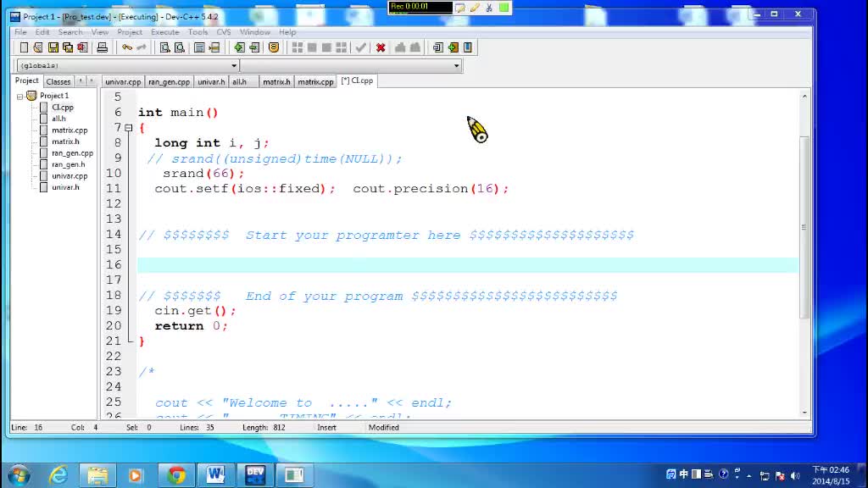
Task: Switch to the univar.cpp editor tab
Action: coord(123,82)
